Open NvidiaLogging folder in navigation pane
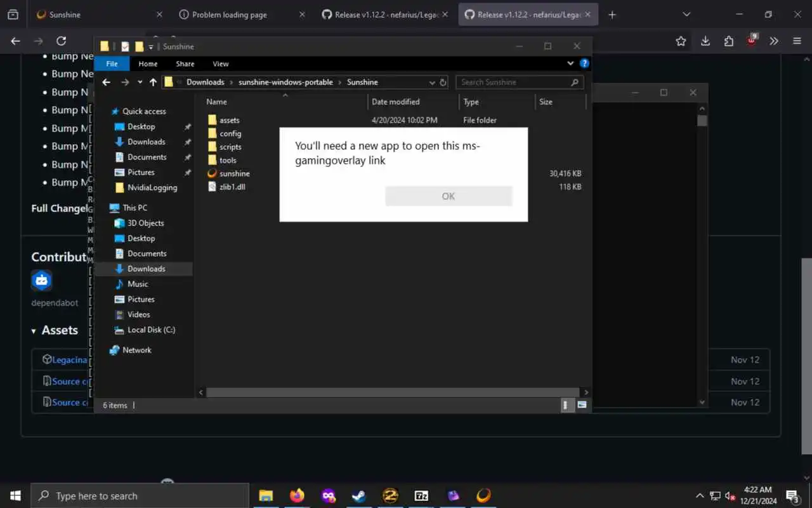 tap(152, 187)
